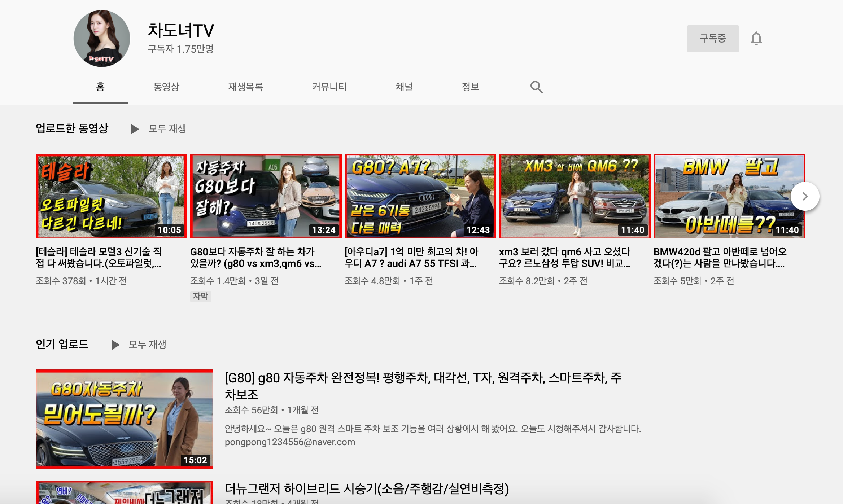843x504 pixels.
Task: Open the channel search magnifier icon
Action: pyautogui.click(x=536, y=87)
